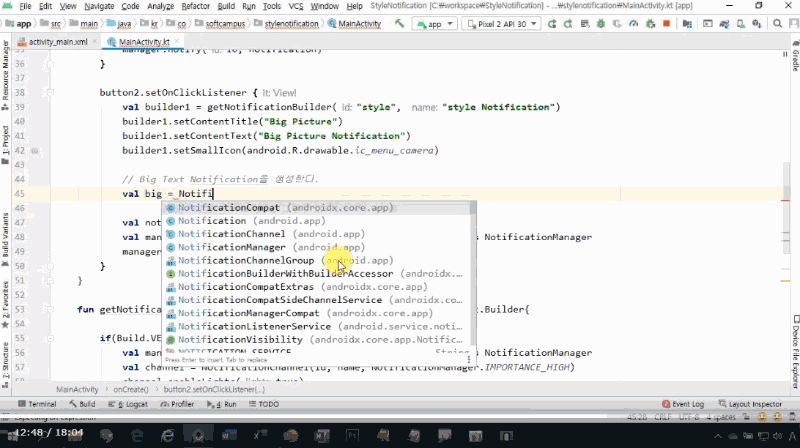Screen dimensions: 800x448
Task: Switch to the activity_main.xml tab
Action: point(58,42)
